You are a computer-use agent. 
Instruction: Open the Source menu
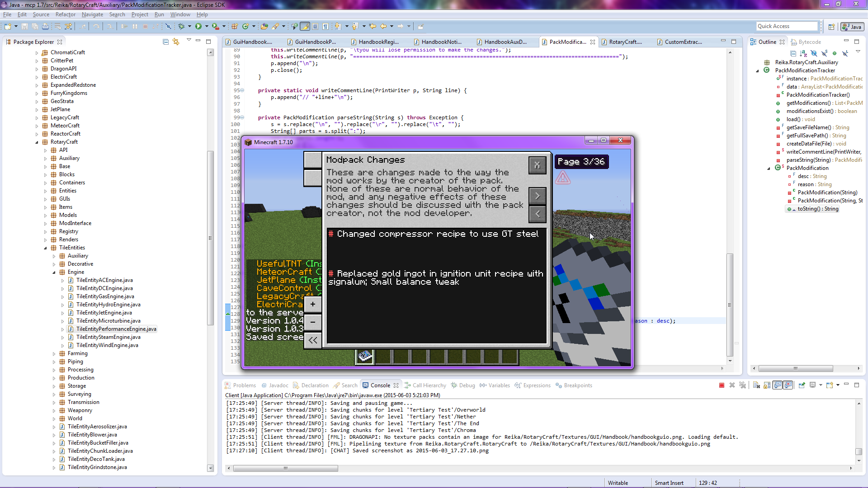[41, 14]
